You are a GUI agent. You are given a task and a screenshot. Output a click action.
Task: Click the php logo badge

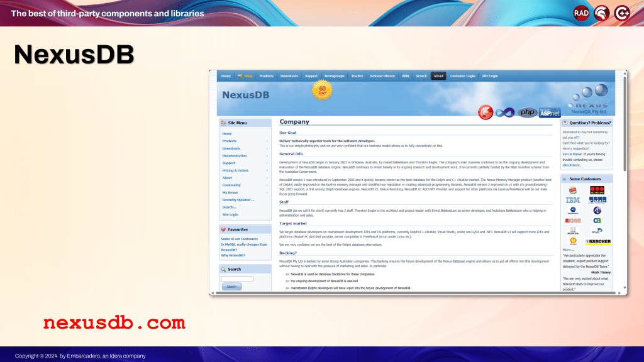528,112
